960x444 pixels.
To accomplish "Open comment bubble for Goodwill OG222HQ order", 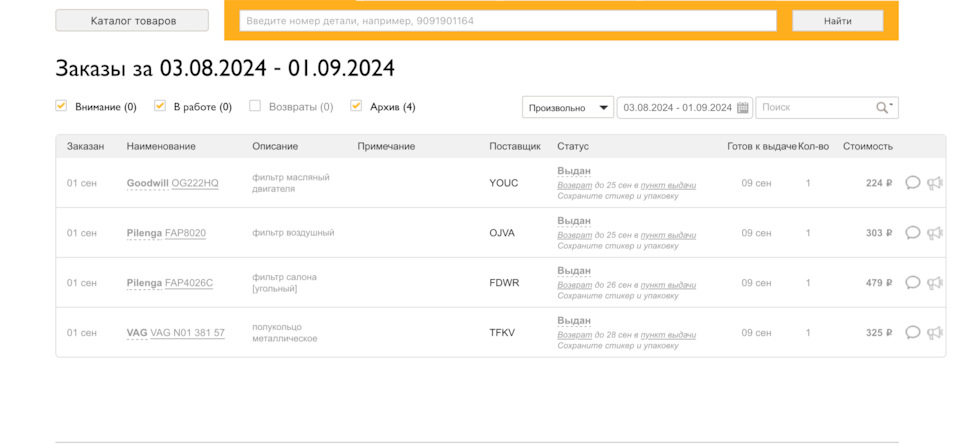I will pos(912,182).
